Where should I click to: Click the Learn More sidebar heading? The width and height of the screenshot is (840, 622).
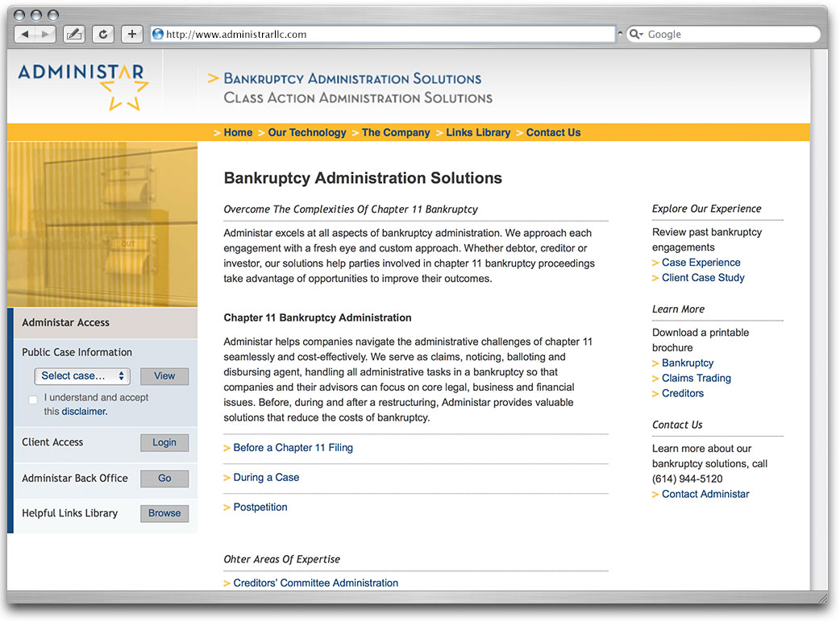point(678,309)
